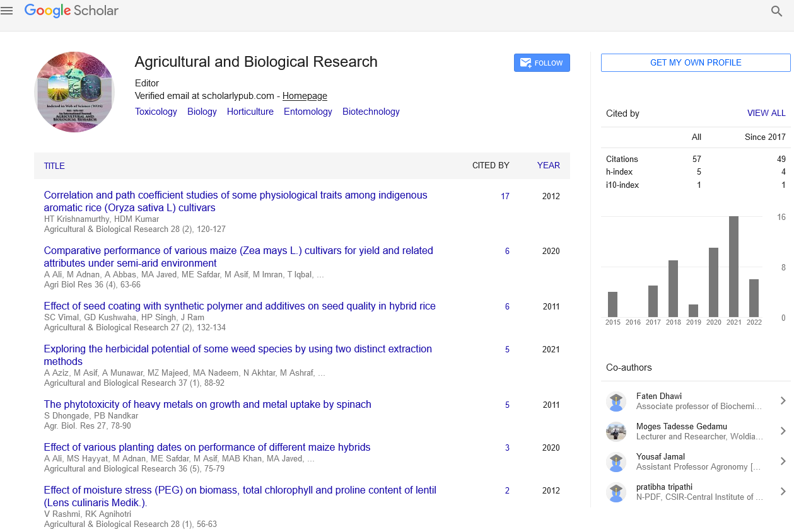Click the search magnifier icon
The image size is (794, 532).
[776, 11]
